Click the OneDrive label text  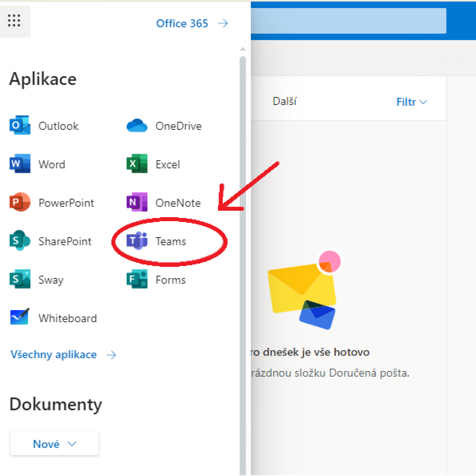[x=178, y=126]
